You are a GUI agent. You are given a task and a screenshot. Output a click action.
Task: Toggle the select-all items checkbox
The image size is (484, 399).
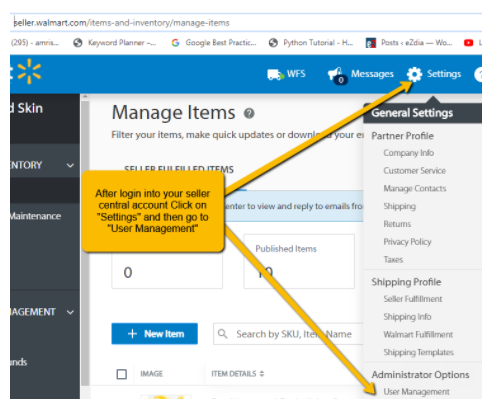[x=122, y=374]
